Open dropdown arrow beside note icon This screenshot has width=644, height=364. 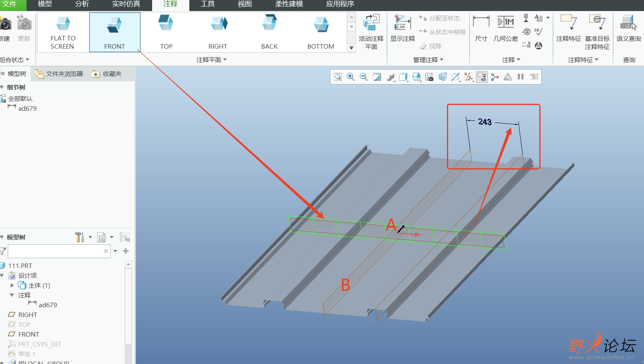(x=548, y=18)
